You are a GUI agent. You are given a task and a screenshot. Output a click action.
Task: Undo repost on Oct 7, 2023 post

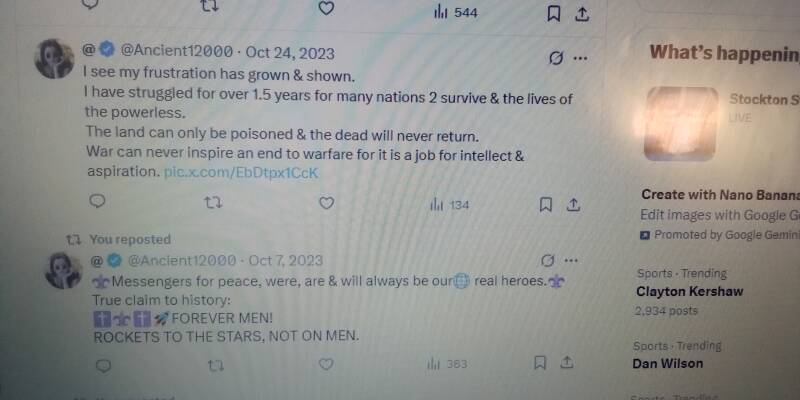click(215, 366)
